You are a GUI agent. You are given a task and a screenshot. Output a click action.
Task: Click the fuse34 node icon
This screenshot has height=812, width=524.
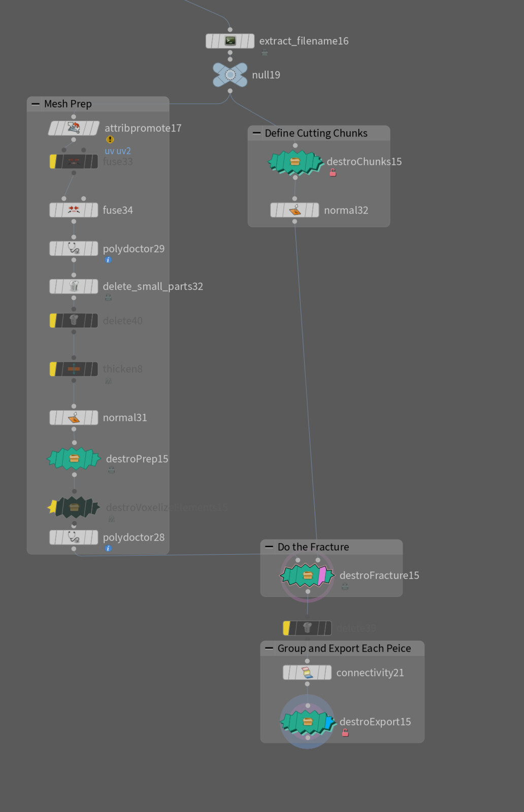pyautogui.click(x=74, y=210)
